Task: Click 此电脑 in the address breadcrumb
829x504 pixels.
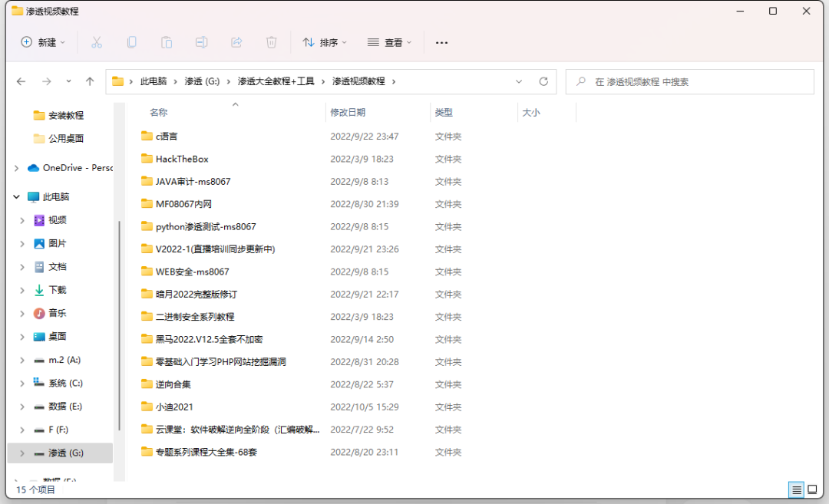Action: [154, 81]
